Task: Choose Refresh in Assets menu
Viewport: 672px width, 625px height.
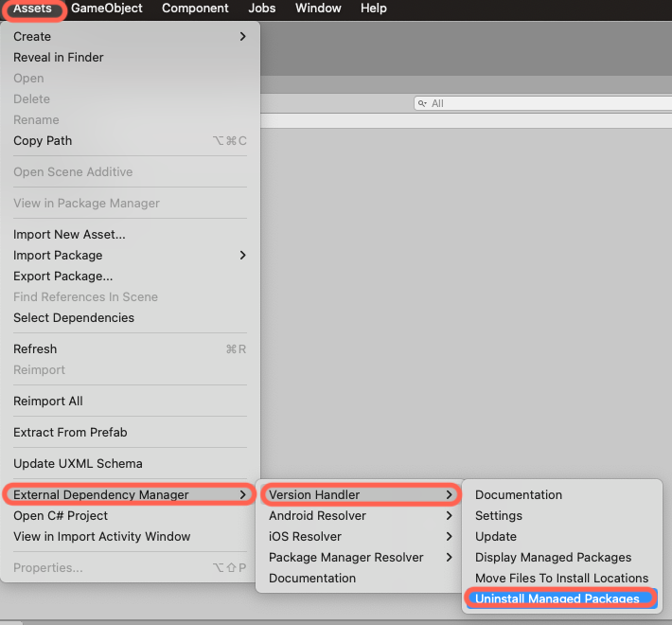Action: point(130,348)
